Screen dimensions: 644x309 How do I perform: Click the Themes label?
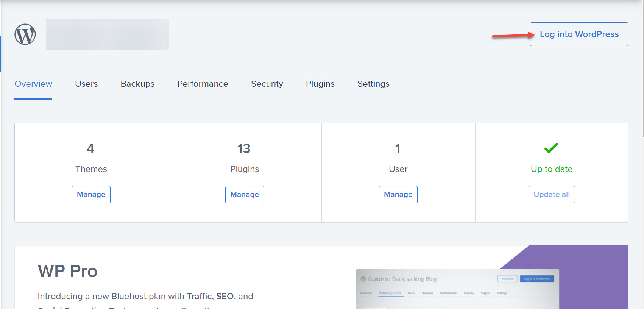tap(91, 169)
